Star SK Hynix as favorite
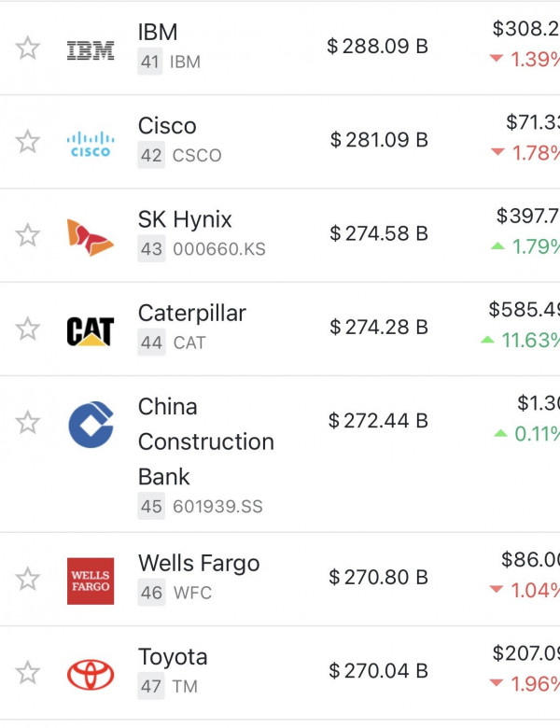This screenshot has width=560, height=728. pos(28,235)
